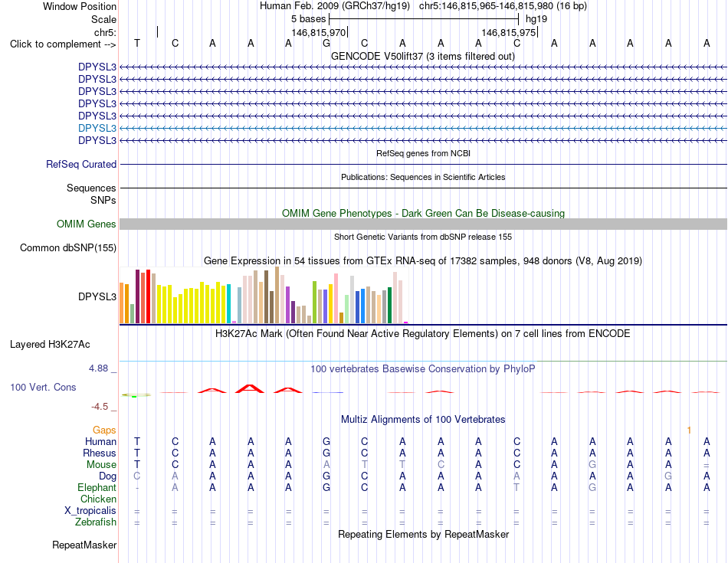Image resolution: width=728 pixels, height=563 pixels.
Task: Click the orange 'Gaps' label
Action: (x=104, y=430)
